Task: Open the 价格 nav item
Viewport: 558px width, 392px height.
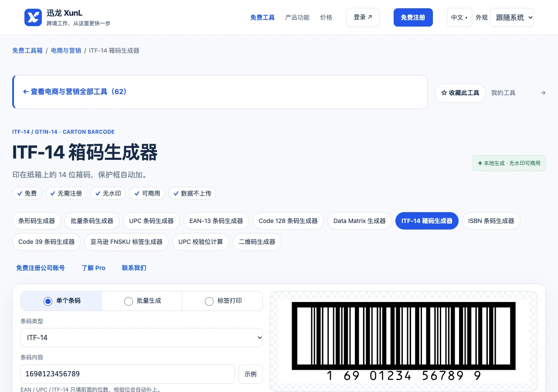Action: (326, 17)
